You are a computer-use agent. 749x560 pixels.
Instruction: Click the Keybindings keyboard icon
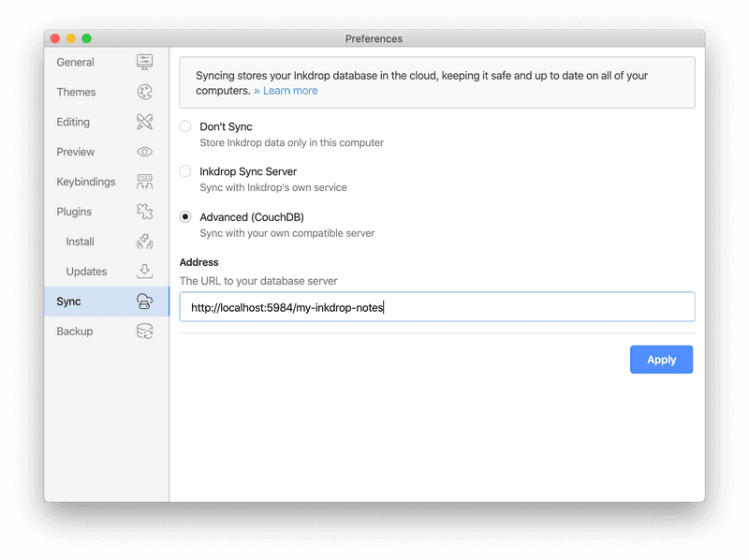144,182
